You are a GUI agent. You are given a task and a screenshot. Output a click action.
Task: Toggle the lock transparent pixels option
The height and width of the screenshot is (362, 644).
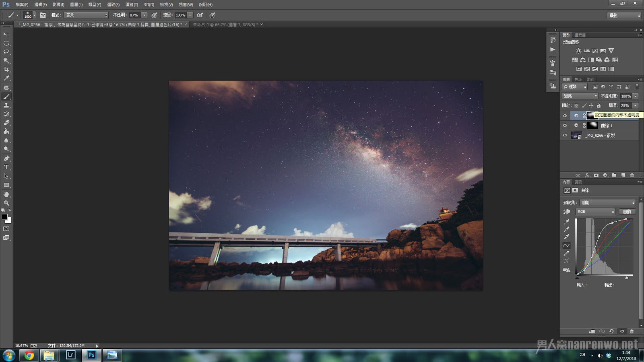click(576, 106)
